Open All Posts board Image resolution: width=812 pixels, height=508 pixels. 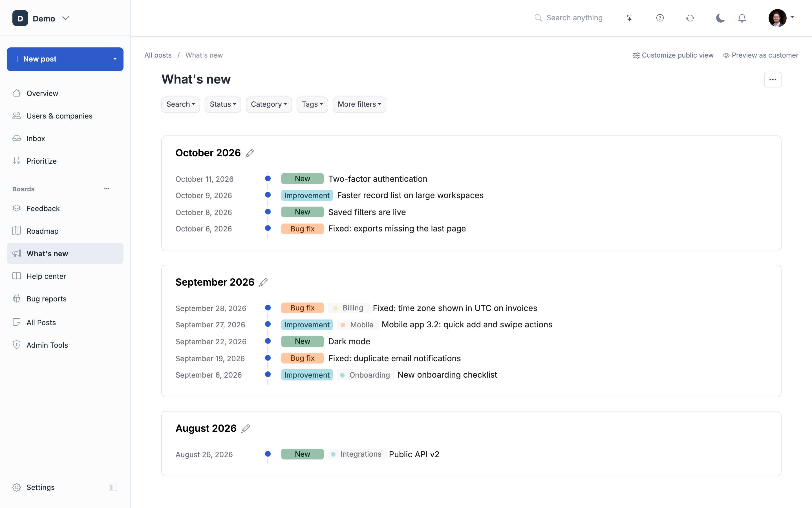pyautogui.click(x=65, y=323)
